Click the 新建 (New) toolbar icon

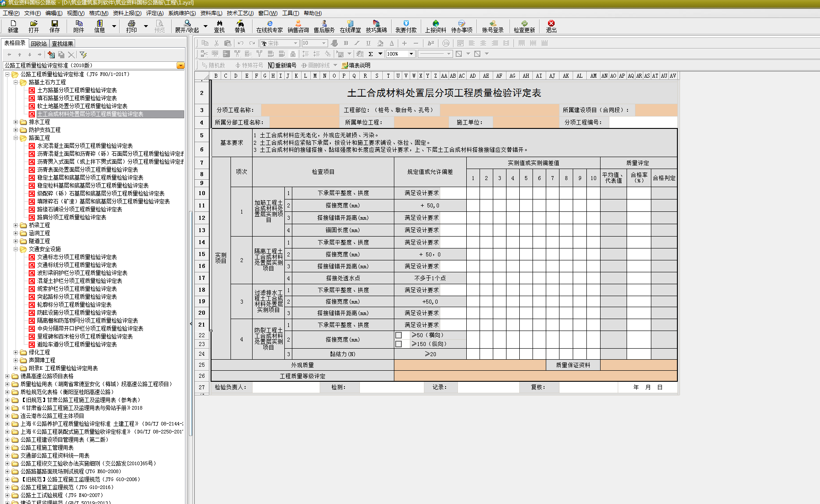coord(13,26)
